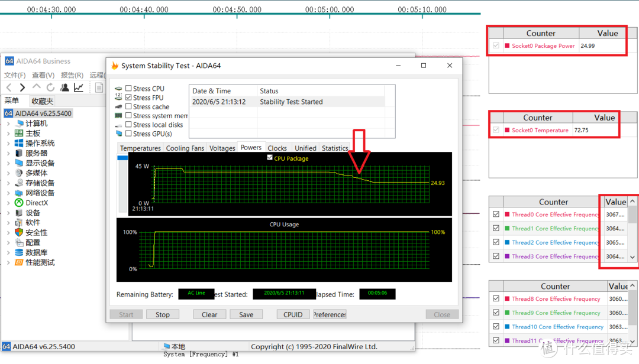Select the 网络设备 network icon in tree

19,193
